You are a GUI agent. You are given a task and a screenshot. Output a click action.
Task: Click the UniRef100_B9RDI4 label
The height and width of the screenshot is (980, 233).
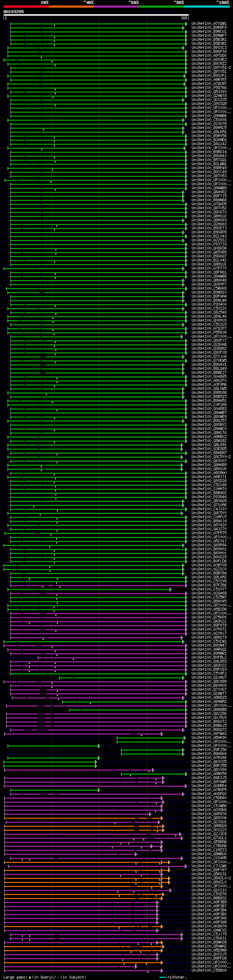pyautogui.click(x=209, y=152)
